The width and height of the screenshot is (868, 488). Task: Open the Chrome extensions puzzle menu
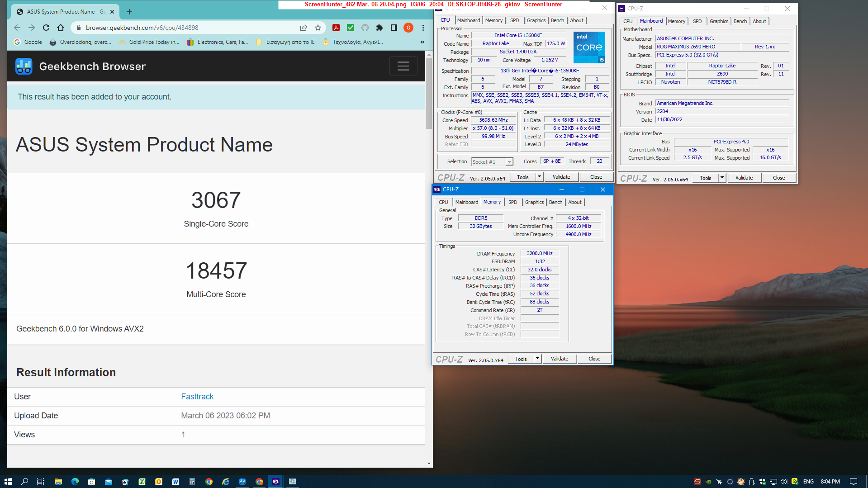[x=379, y=28]
